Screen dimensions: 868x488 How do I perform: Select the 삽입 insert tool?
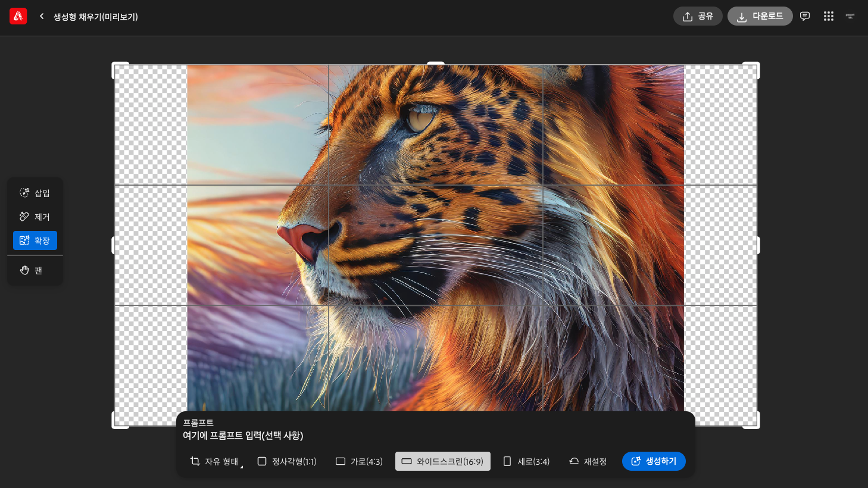(35, 193)
